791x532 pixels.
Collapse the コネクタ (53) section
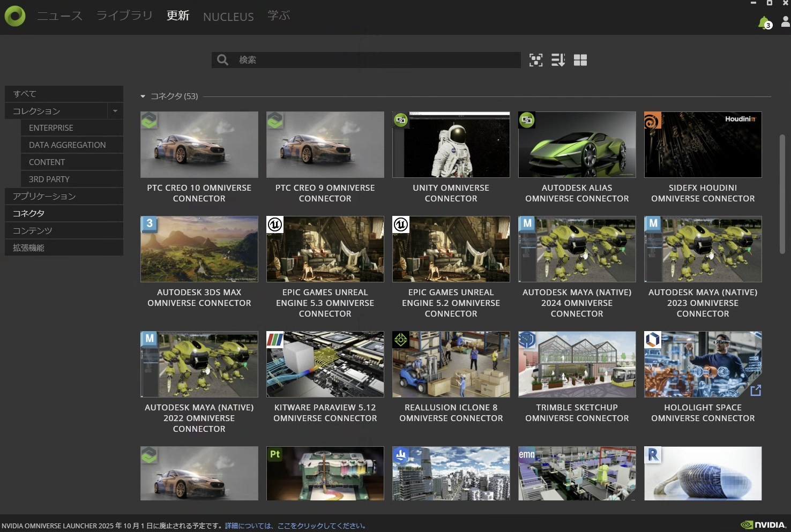tap(143, 96)
